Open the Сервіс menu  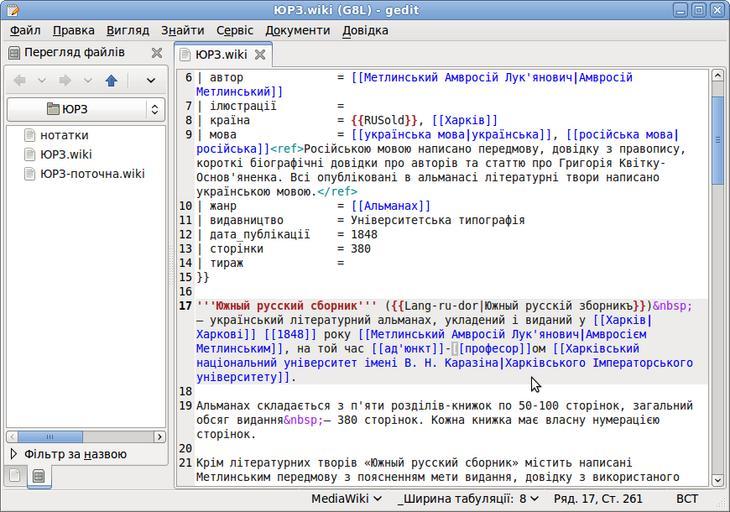(x=234, y=30)
